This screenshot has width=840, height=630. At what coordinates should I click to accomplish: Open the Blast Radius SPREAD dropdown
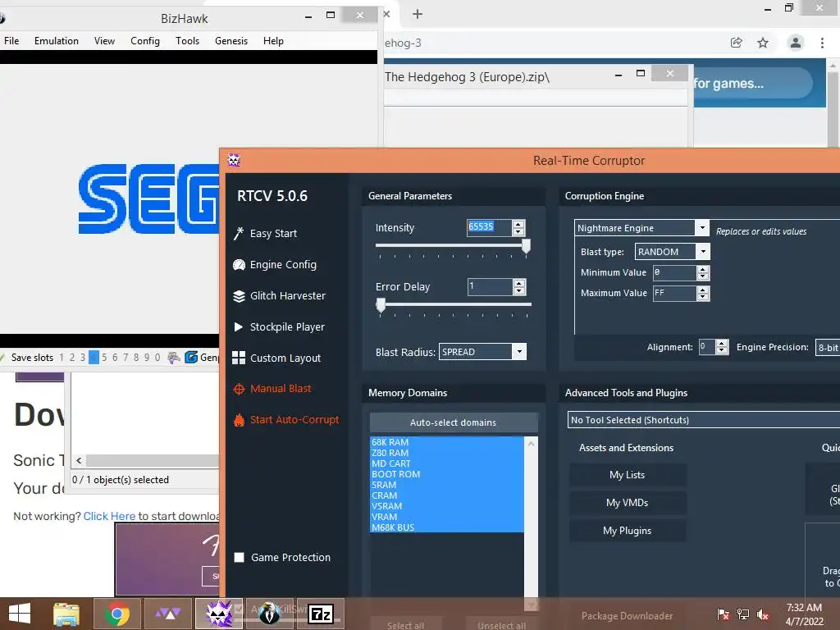click(519, 351)
